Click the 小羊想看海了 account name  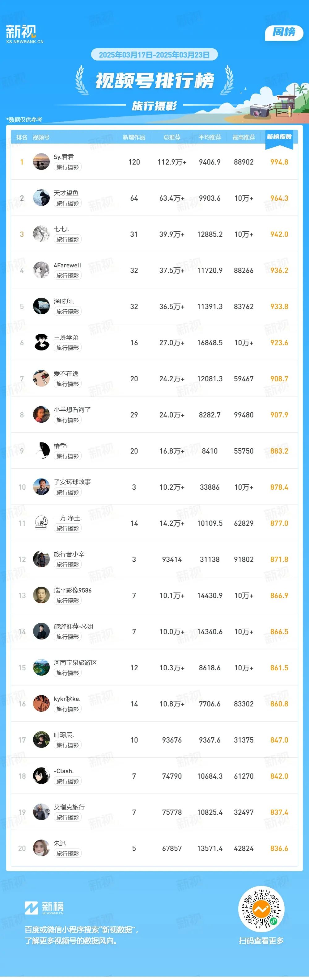point(72,410)
